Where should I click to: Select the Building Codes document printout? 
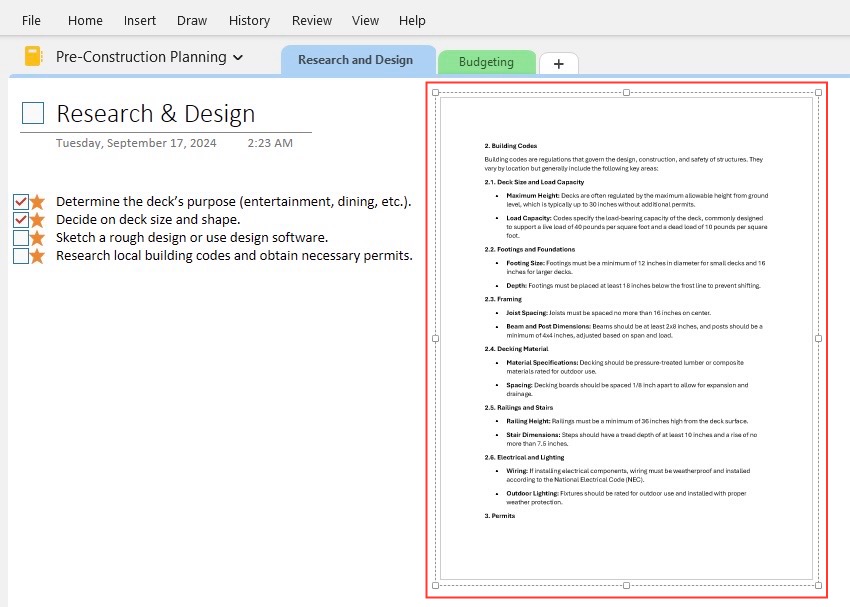[627, 339]
